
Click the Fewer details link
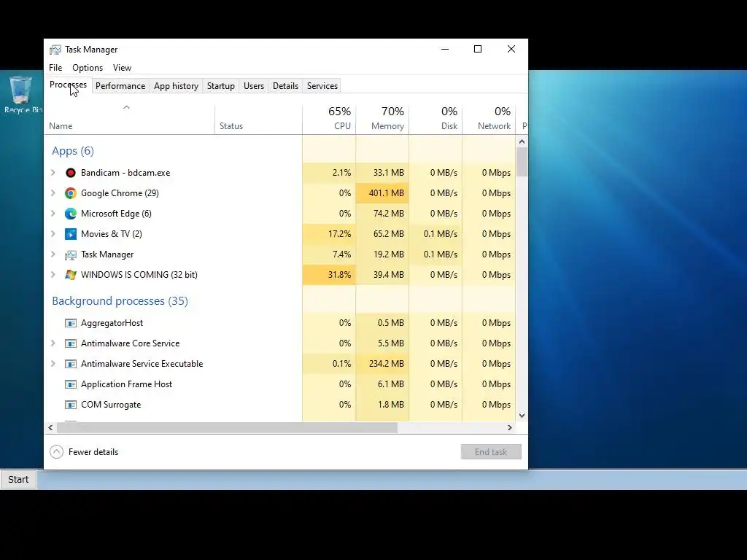(93, 452)
